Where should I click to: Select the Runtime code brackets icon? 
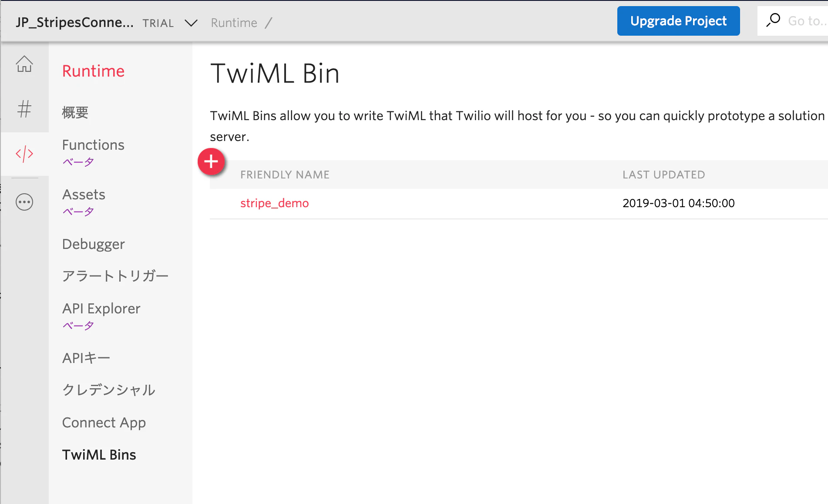24,154
